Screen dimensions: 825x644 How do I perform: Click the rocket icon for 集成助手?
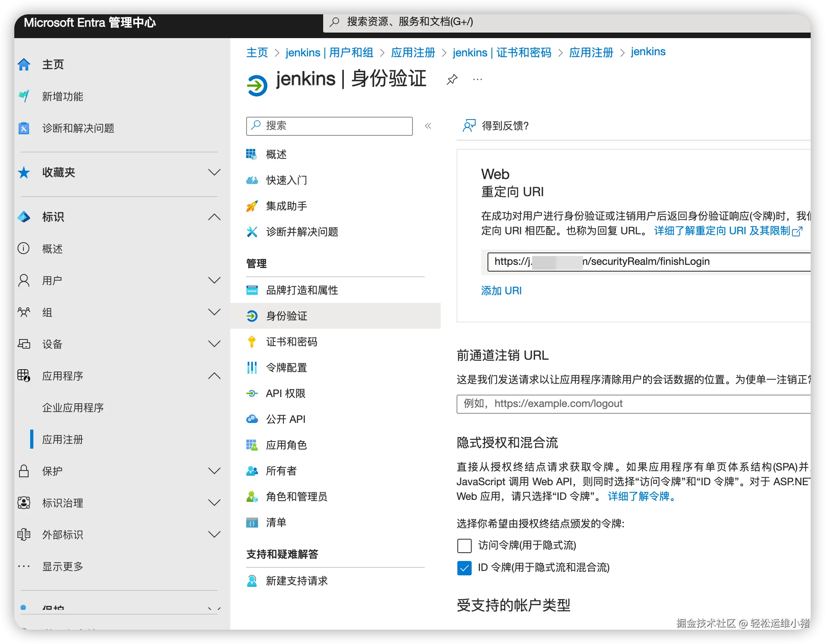(252, 206)
